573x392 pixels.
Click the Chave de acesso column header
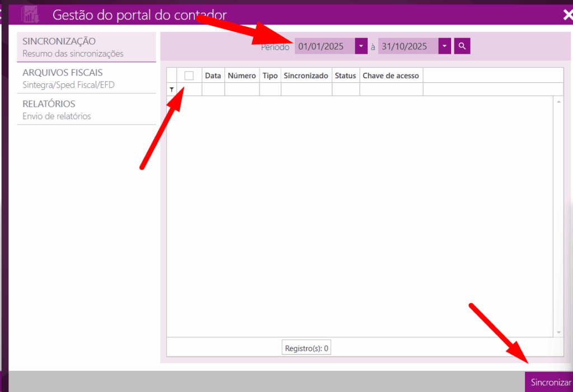coord(391,75)
